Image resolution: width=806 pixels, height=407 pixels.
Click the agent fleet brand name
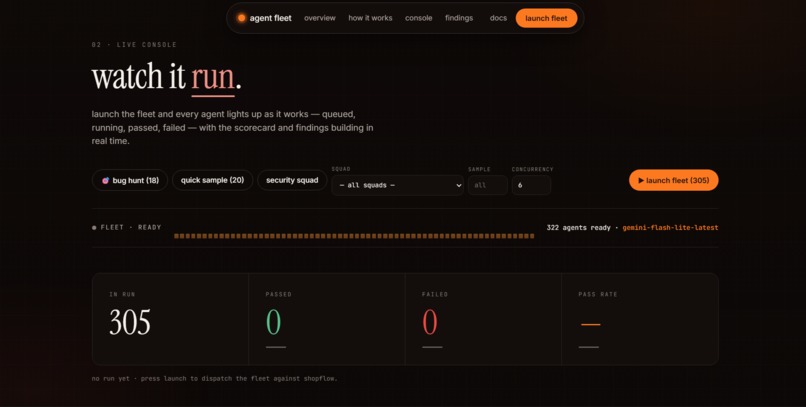coord(270,18)
